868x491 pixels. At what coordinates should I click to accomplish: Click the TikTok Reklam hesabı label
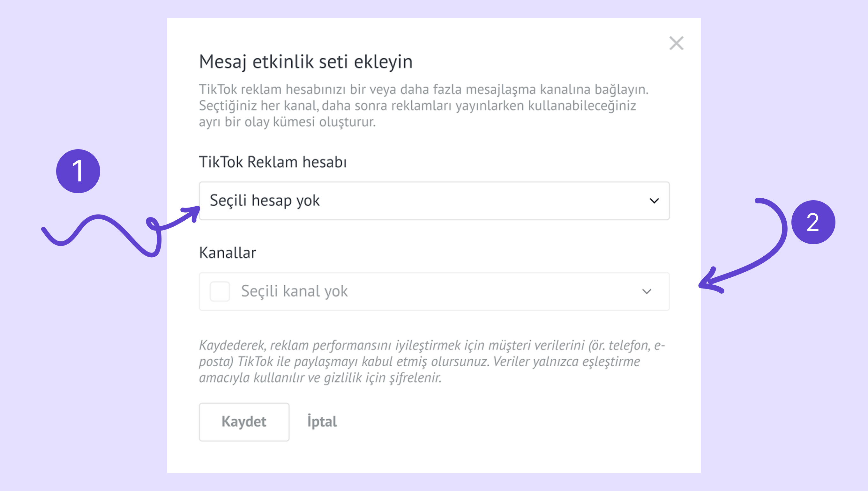[x=273, y=162]
